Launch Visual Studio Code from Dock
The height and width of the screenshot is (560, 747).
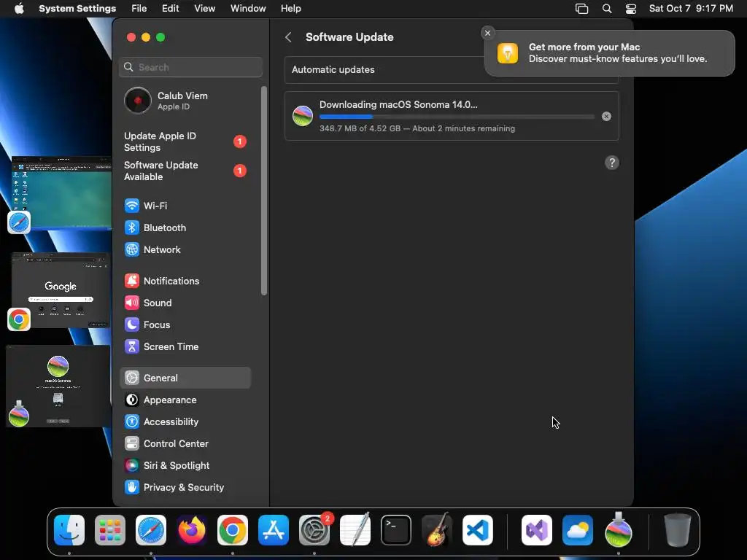pos(478,530)
